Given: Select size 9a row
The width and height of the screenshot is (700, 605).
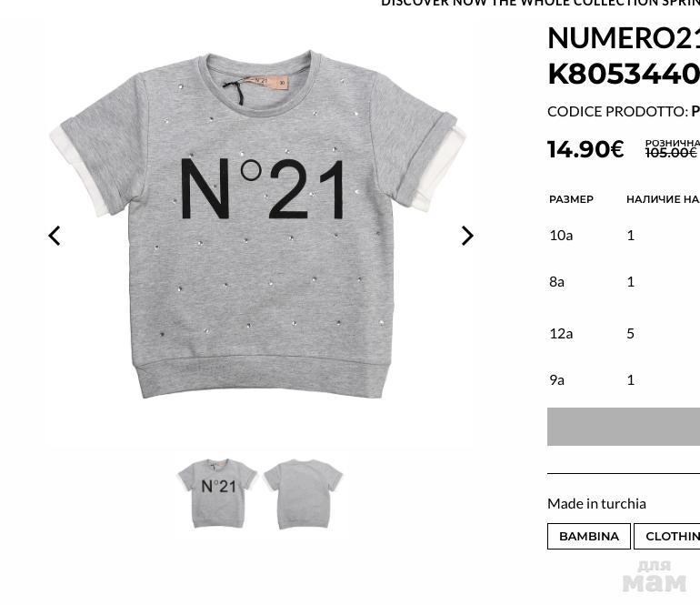Looking at the screenshot, I should pos(624,379).
